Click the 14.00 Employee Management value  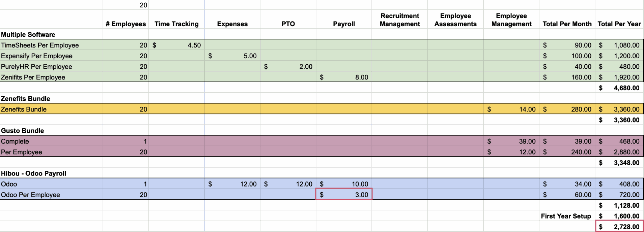(511, 109)
